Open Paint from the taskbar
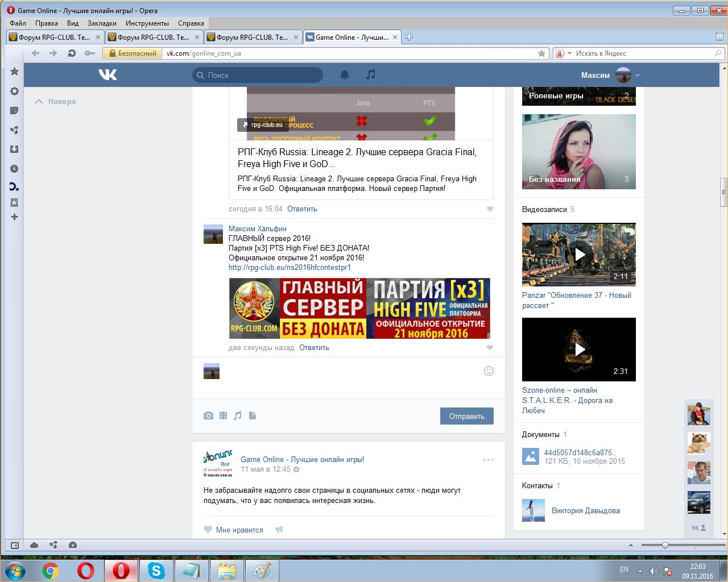Image resolution: width=728 pixels, height=582 pixels. click(x=262, y=570)
